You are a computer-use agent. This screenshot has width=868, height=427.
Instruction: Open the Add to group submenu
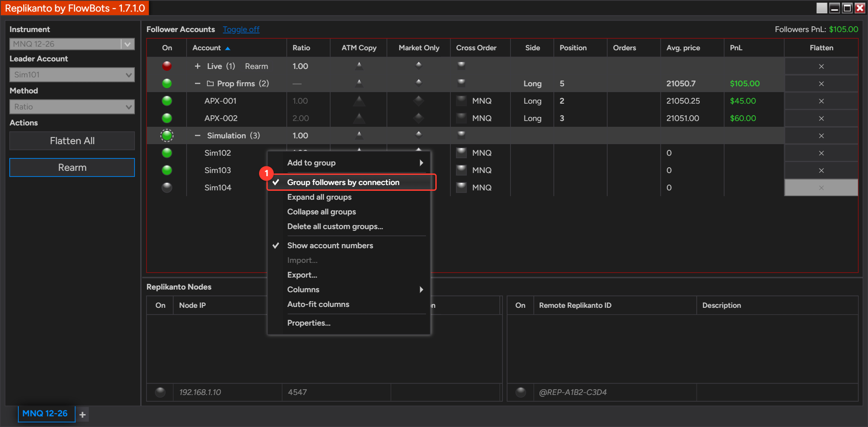click(349, 163)
